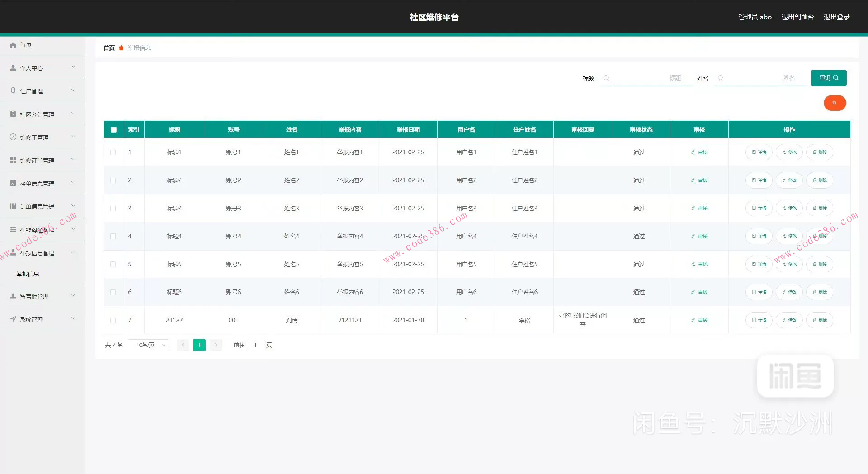This screenshot has width=868, height=474.
Task: Click 修改 edit button in row 3
Action: click(x=789, y=208)
